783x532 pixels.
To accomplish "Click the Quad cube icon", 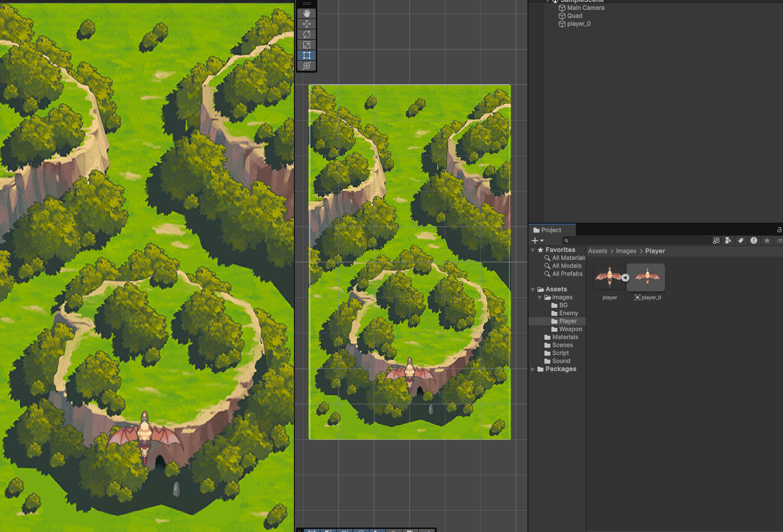I will click(x=562, y=16).
